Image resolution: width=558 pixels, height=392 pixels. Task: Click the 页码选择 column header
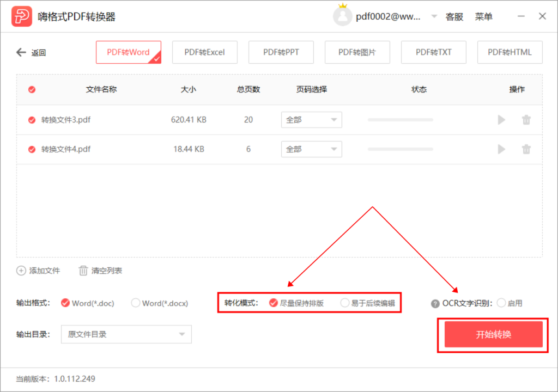(311, 89)
